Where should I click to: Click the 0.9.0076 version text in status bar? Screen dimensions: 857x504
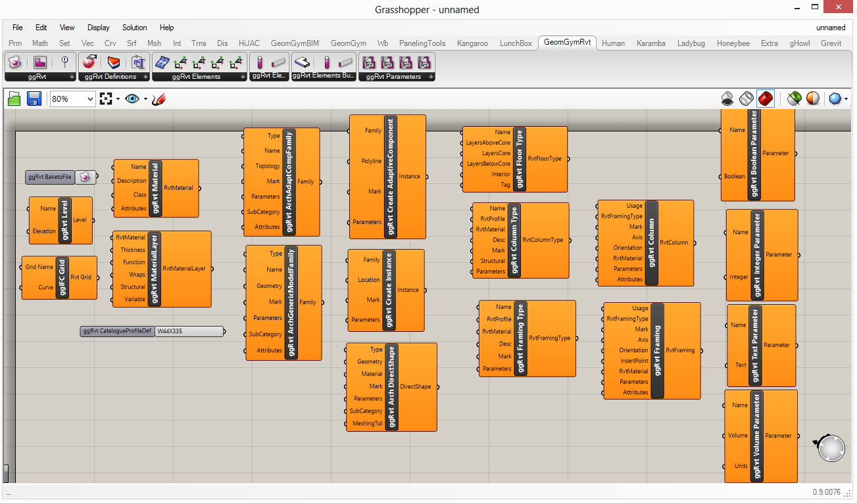point(827,492)
